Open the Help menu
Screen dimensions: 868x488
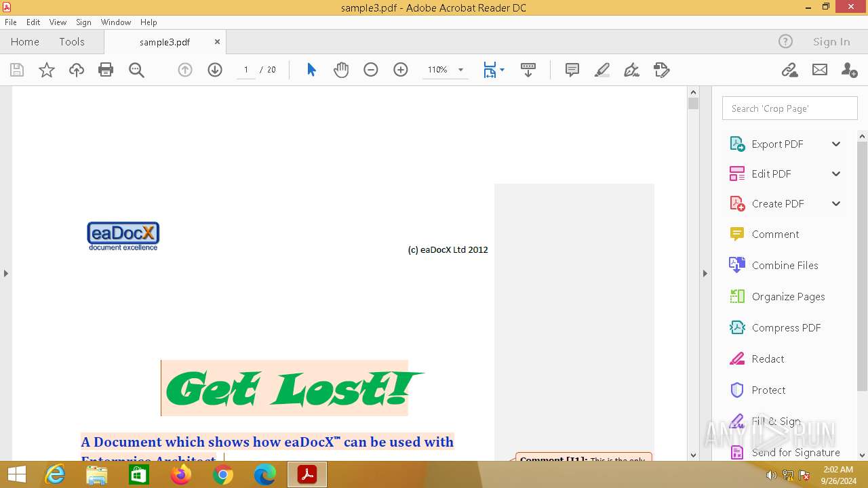[x=149, y=22]
